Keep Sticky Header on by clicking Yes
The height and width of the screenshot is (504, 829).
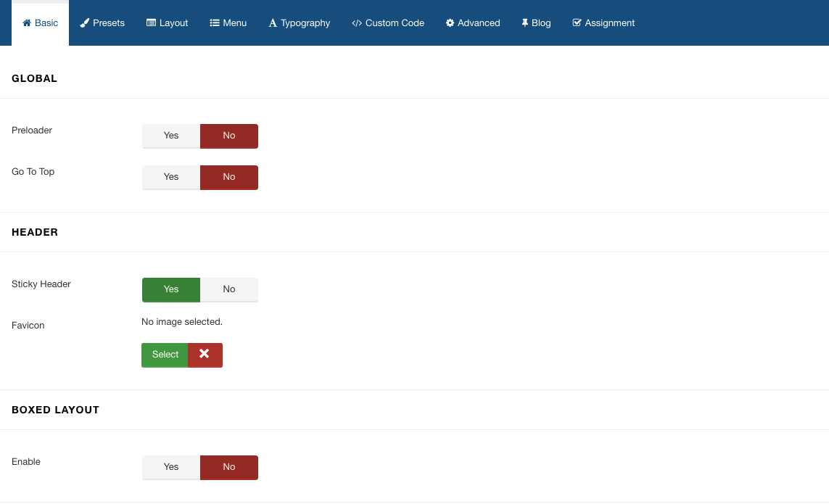tap(171, 289)
